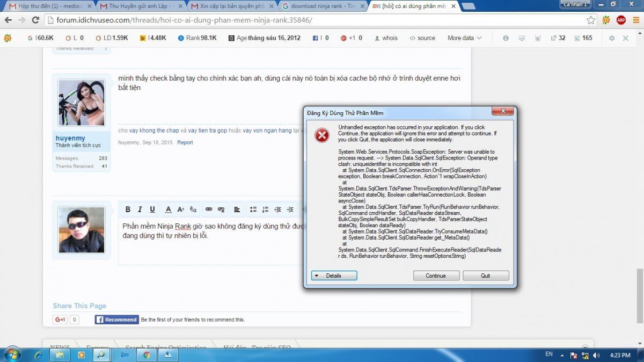Image resolution: width=644 pixels, height=362 pixels.
Task: Click the G+1 share button
Action: [60, 320]
